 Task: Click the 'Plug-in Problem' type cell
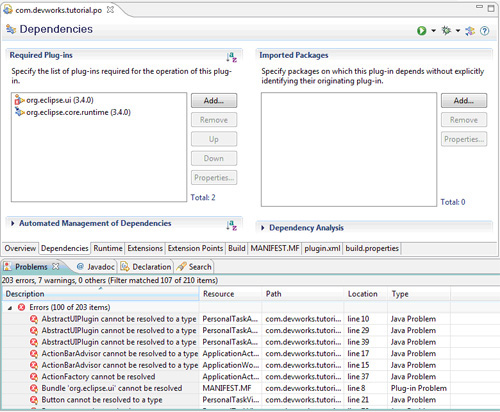point(419,388)
